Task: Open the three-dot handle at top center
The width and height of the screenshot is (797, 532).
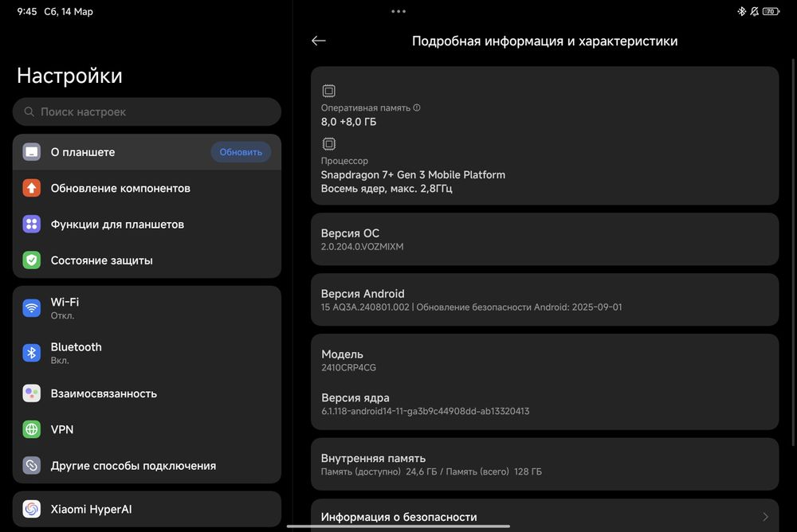Action: tap(398, 11)
